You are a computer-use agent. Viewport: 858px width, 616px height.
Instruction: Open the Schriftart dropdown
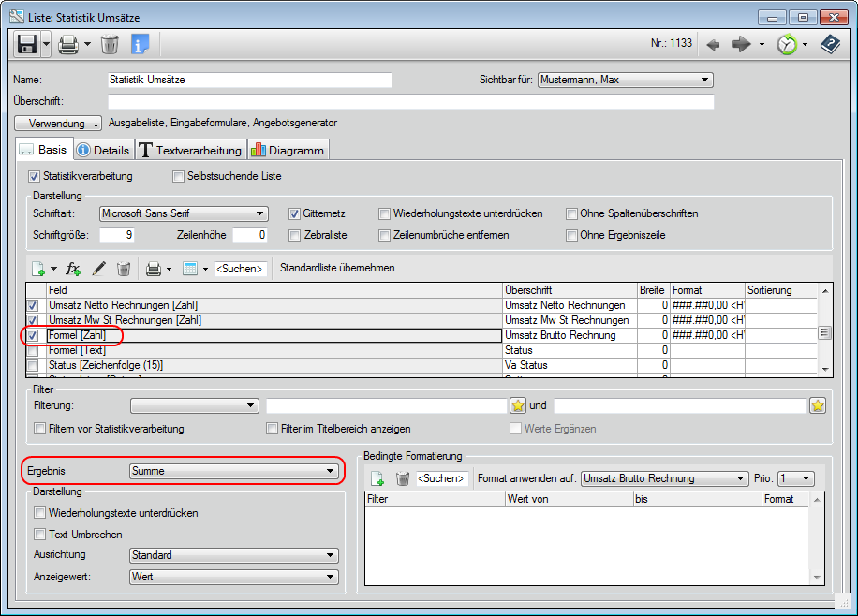pos(183,213)
